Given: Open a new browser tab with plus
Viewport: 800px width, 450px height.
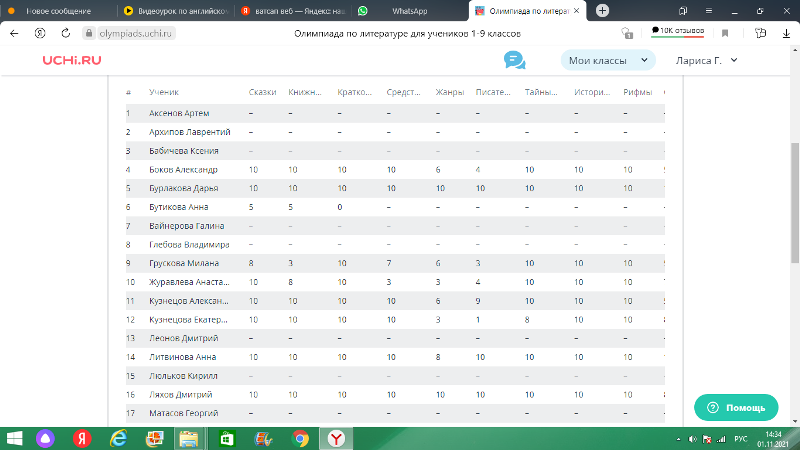Looking at the screenshot, I should [602, 10].
